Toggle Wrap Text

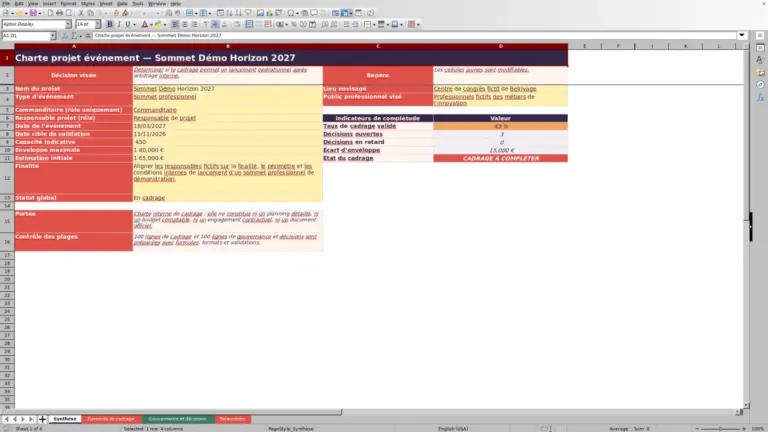[x=237, y=24]
